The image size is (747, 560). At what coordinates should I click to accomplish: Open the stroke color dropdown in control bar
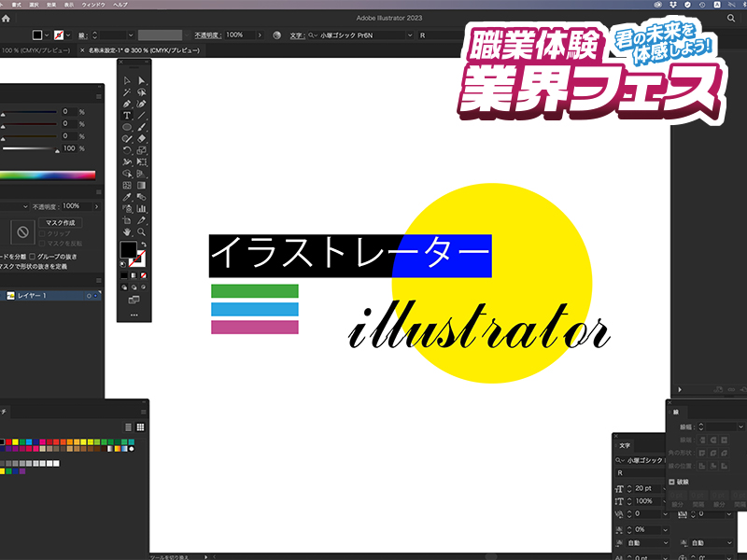point(68,35)
